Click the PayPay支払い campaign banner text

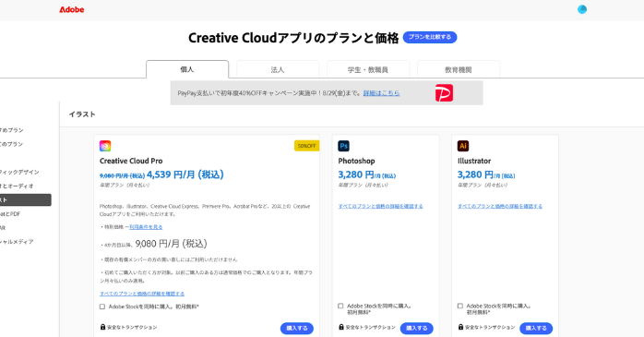(269, 93)
